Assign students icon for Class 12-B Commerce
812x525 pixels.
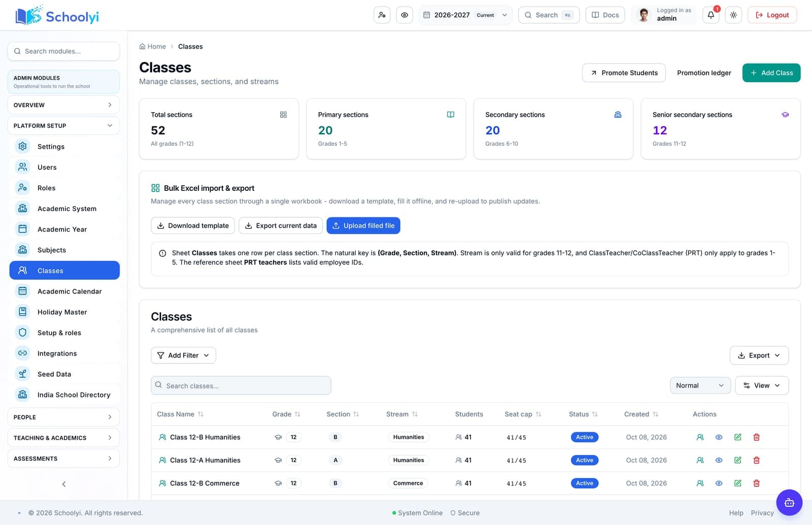coord(700,483)
